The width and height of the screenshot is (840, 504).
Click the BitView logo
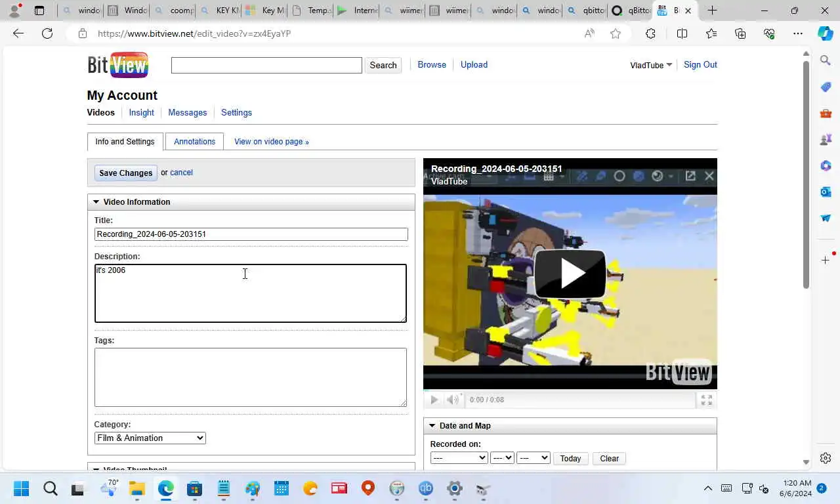coord(118,65)
